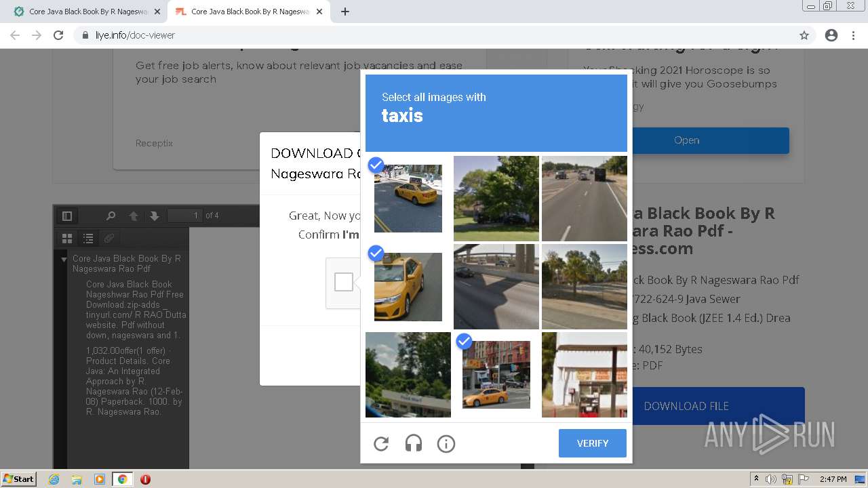Open the Action Center flag tray icon
Screen dimensions: 868x488
pos(803,479)
